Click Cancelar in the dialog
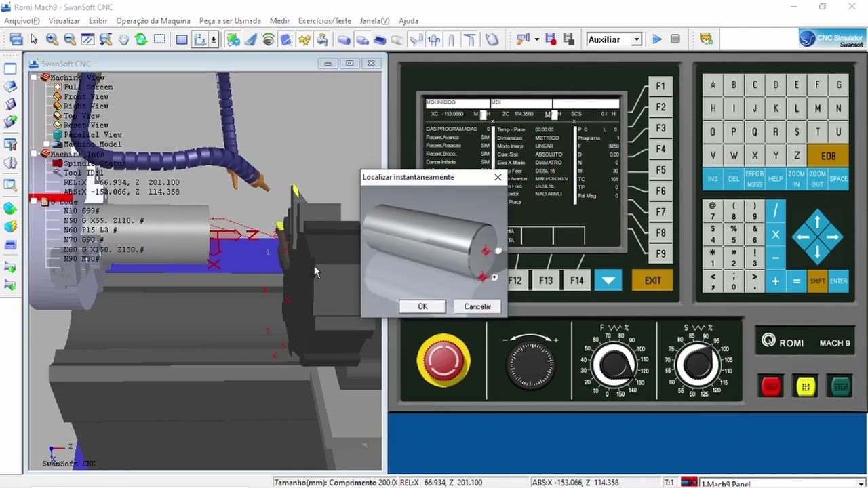Screen dimensions: 868x488 (477, 306)
